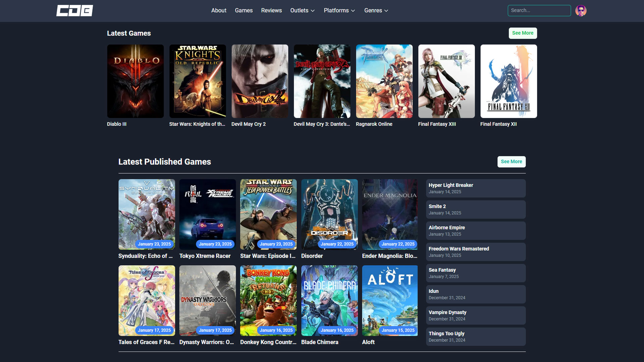Click the Tokyo Xtreme Racer title
The height and width of the screenshot is (362, 644).
pos(205,256)
